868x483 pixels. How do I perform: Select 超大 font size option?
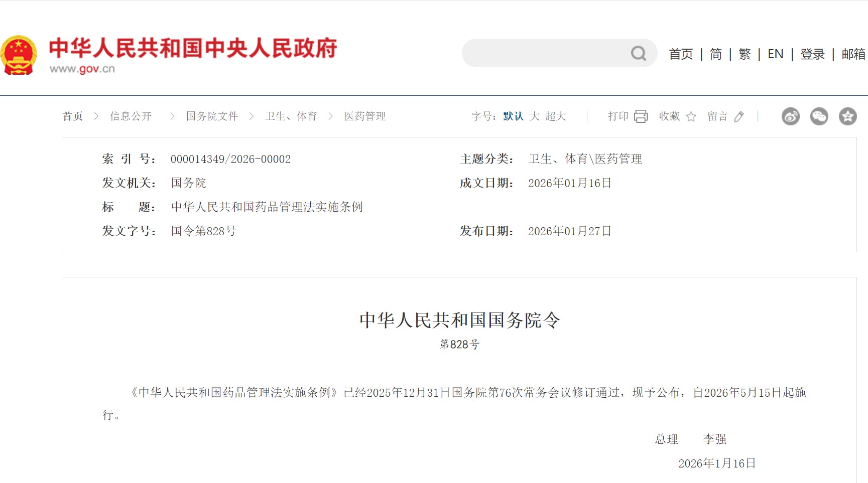tap(556, 116)
